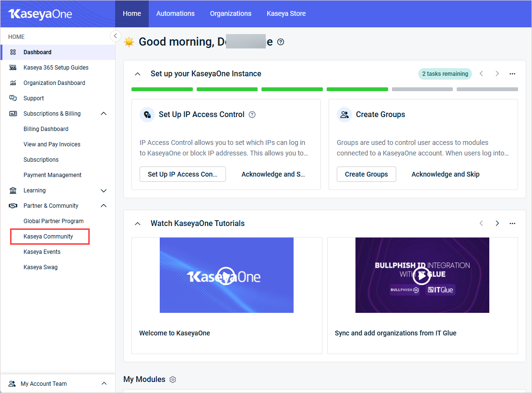Open more options for Tutorials panel
The height and width of the screenshot is (393, 532).
[512, 224]
